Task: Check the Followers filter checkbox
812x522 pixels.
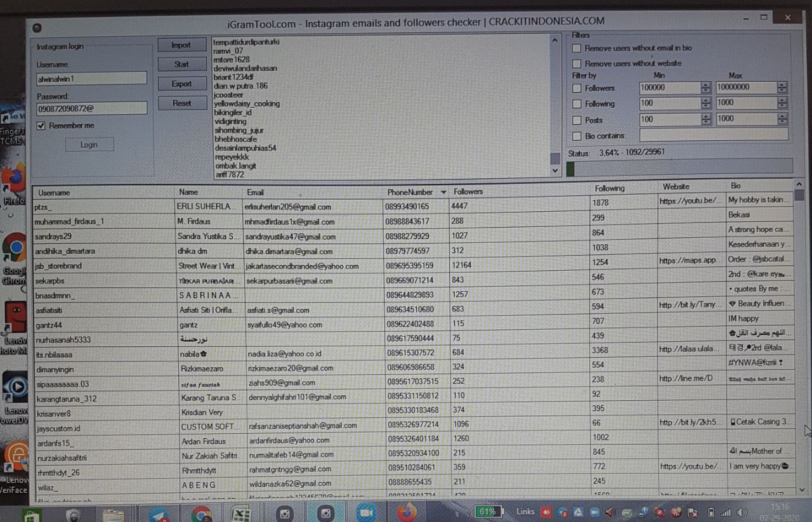Action: (577, 88)
